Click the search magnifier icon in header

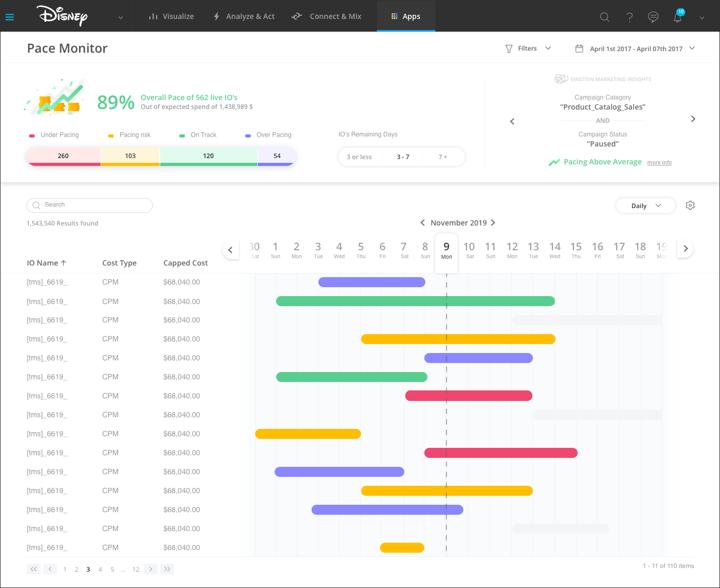[605, 17]
